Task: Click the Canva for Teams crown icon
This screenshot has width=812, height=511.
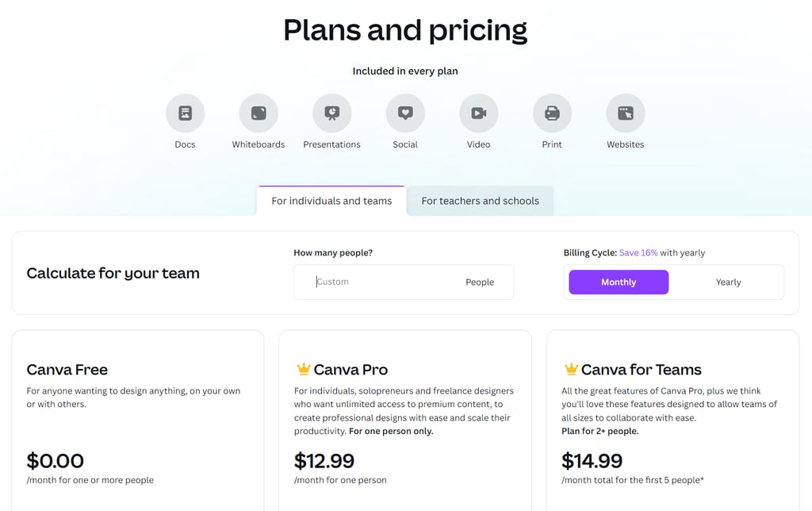Action: point(571,369)
